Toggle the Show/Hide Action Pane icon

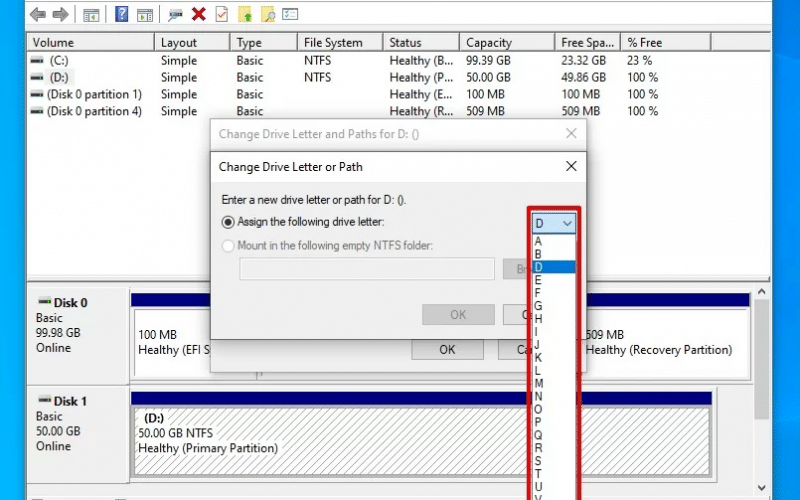pyautogui.click(x=145, y=14)
